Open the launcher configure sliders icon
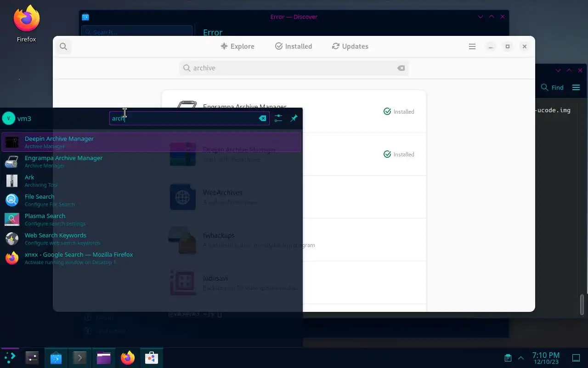Viewport: 588px width, 368px height. point(278,118)
